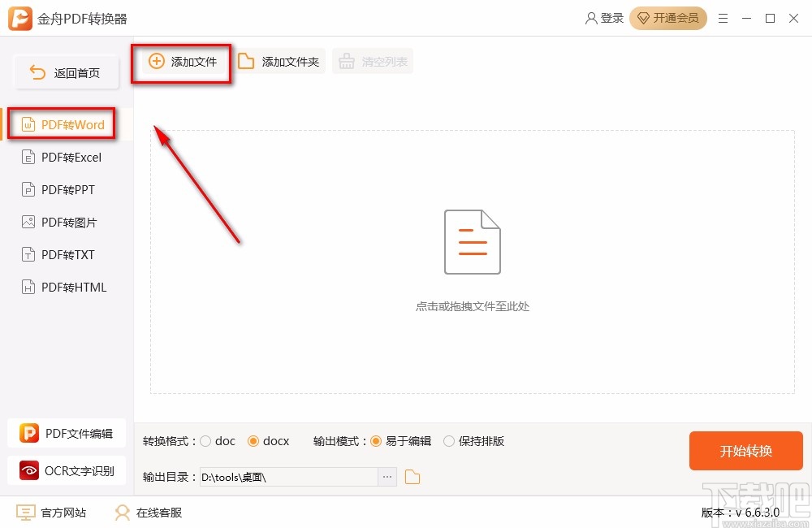Open the output folder icon beside the path
The image size is (812, 528).
point(412,477)
